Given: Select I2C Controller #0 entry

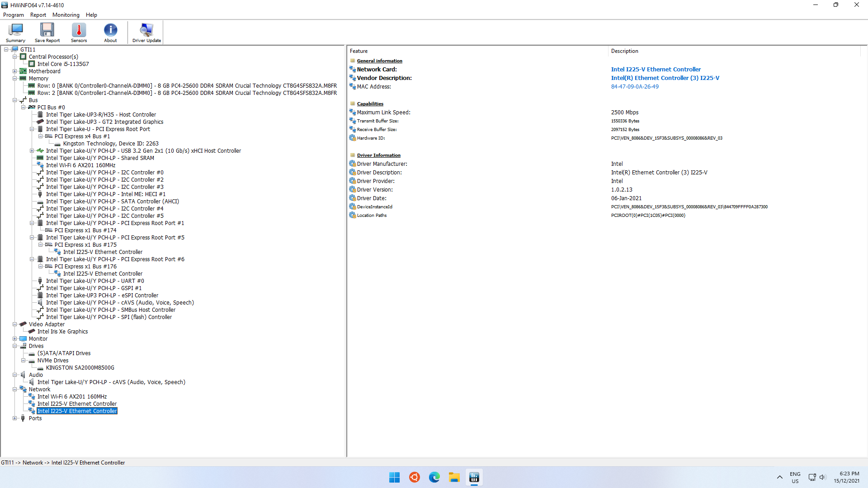Looking at the screenshot, I should (x=104, y=173).
